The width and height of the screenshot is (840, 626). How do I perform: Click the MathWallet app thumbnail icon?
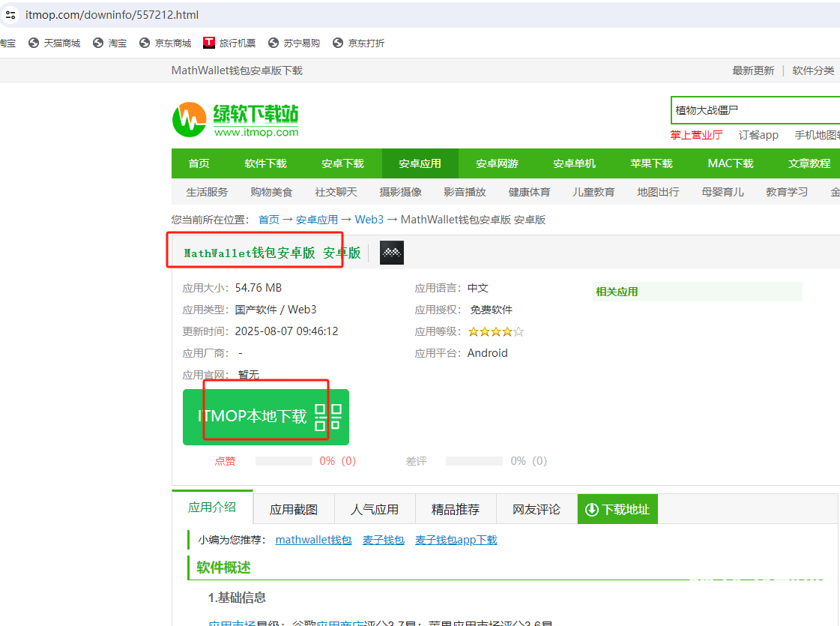[391, 253]
